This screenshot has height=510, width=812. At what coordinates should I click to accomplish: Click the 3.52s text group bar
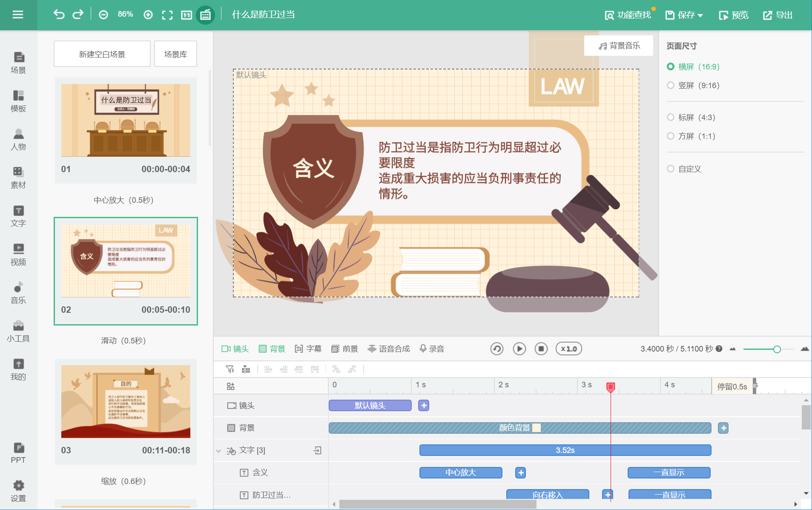(565, 450)
